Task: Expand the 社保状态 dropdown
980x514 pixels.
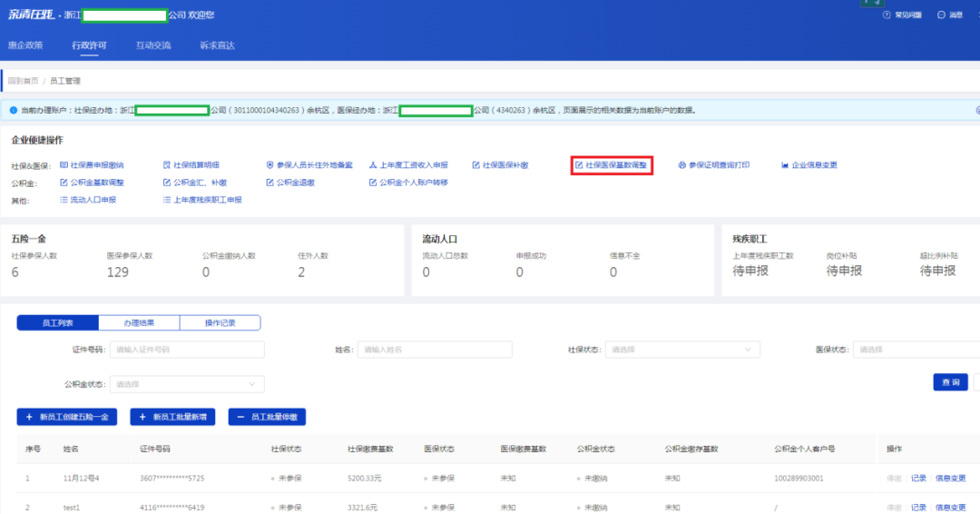Action: (681, 350)
